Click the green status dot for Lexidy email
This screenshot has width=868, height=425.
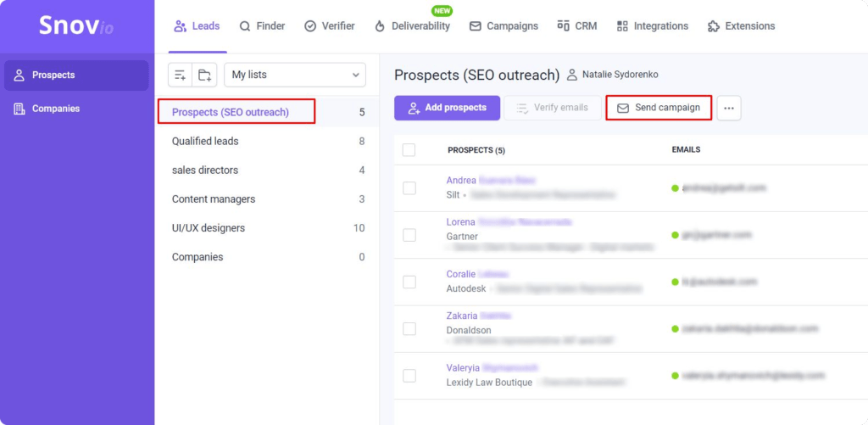click(675, 376)
